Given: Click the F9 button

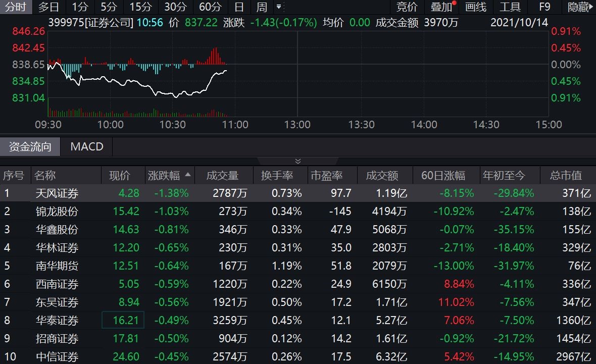Looking at the screenshot, I should (544, 7).
